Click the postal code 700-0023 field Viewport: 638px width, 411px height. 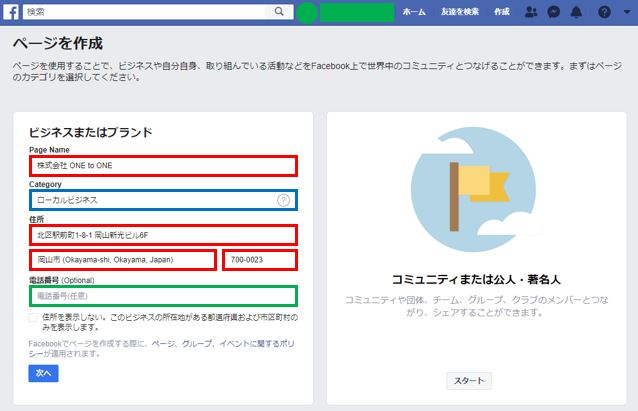coord(260,260)
